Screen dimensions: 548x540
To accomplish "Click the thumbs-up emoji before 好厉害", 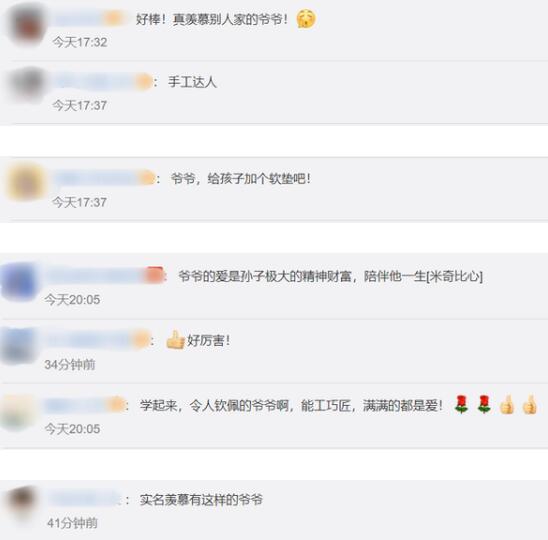I will point(175,340).
